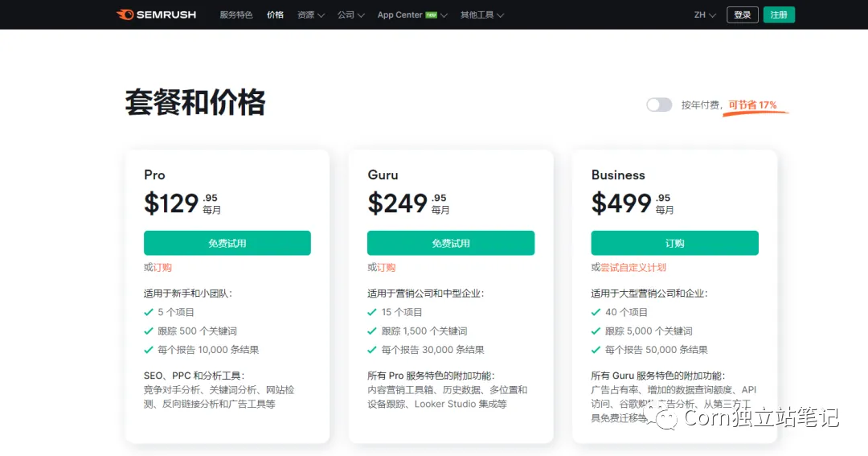Click checkmark beside 每个报告 30,000 条结果

[372, 350]
